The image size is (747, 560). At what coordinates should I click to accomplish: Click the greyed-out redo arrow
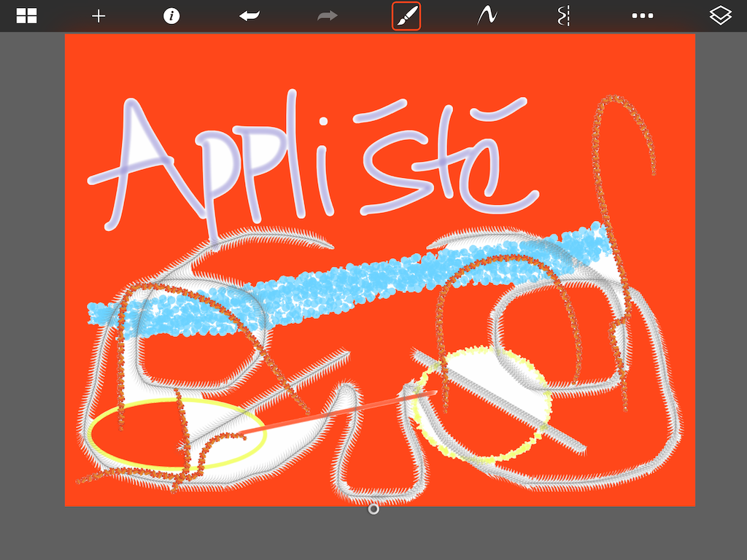pyautogui.click(x=328, y=16)
